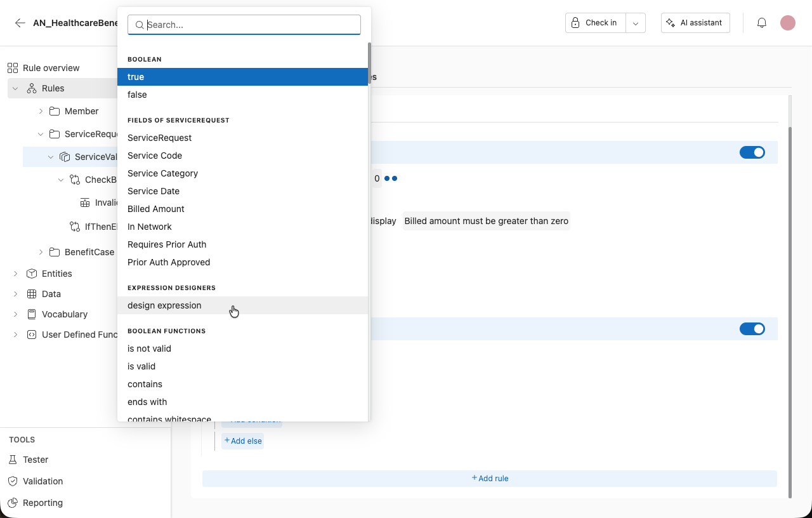
Task: Click the dropdown list scrollbar
Action: [x=369, y=63]
